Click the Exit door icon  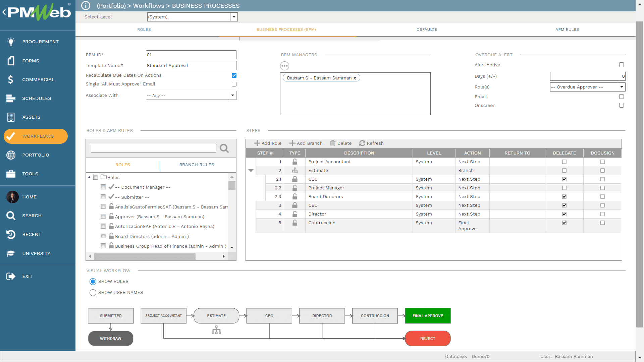11,276
